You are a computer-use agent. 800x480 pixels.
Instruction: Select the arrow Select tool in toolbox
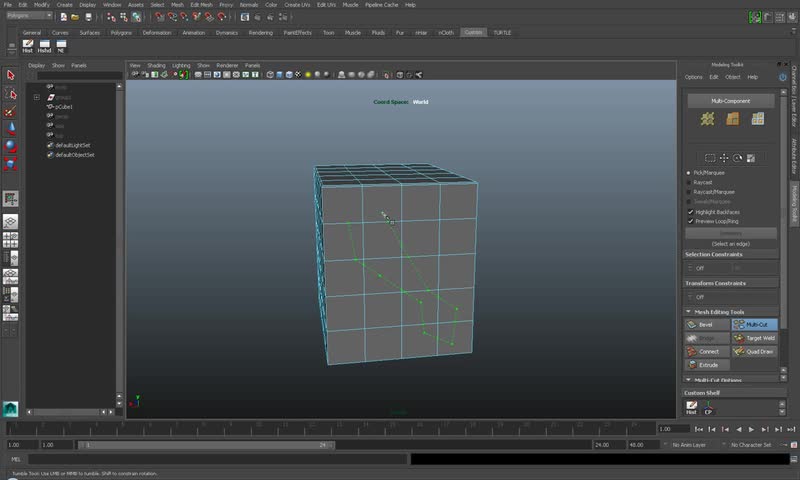click(x=11, y=75)
